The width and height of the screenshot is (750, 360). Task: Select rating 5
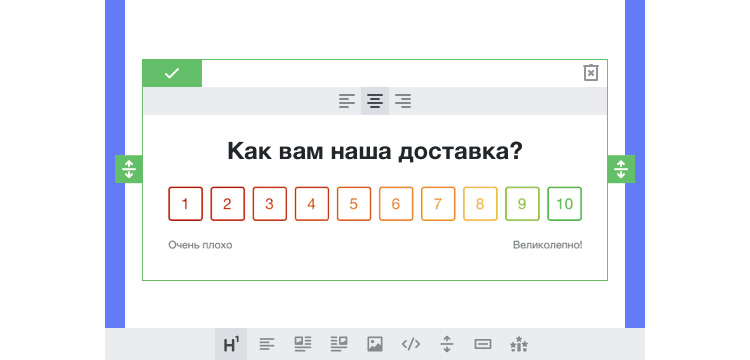point(354,204)
